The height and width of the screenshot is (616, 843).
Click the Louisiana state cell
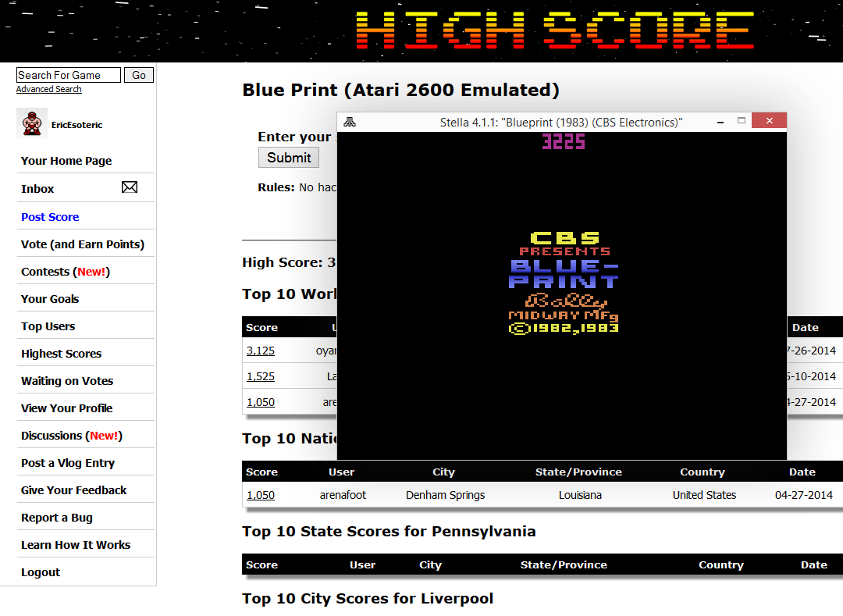(x=580, y=495)
